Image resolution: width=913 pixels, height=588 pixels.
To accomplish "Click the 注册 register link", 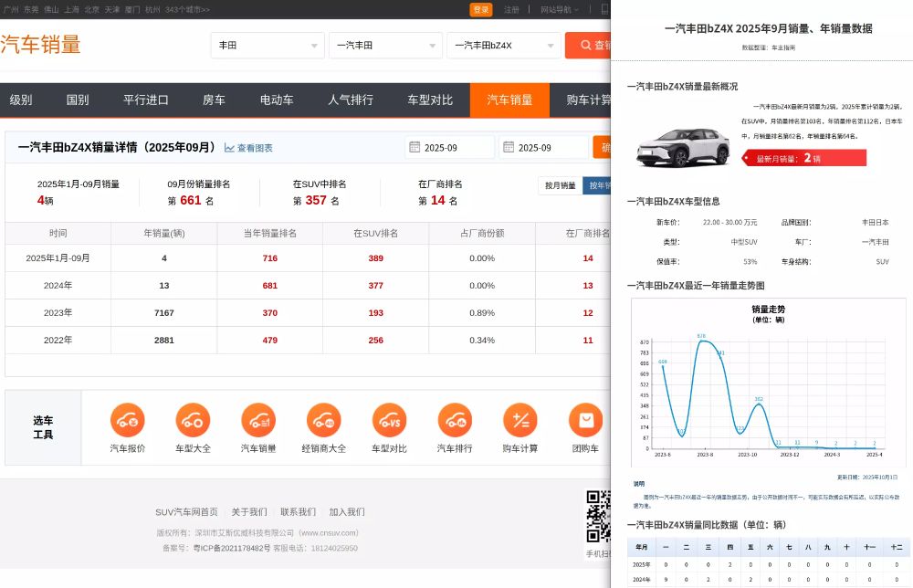I will click(511, 9).
